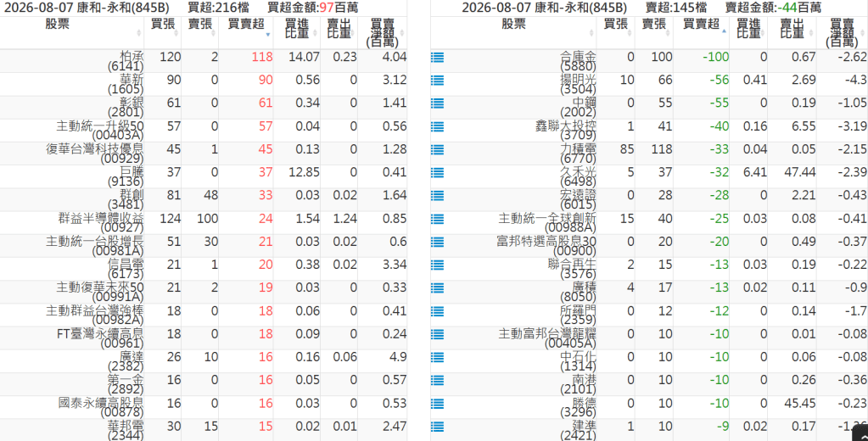Open the list icon for 建準 (2421)

(437, 427)
